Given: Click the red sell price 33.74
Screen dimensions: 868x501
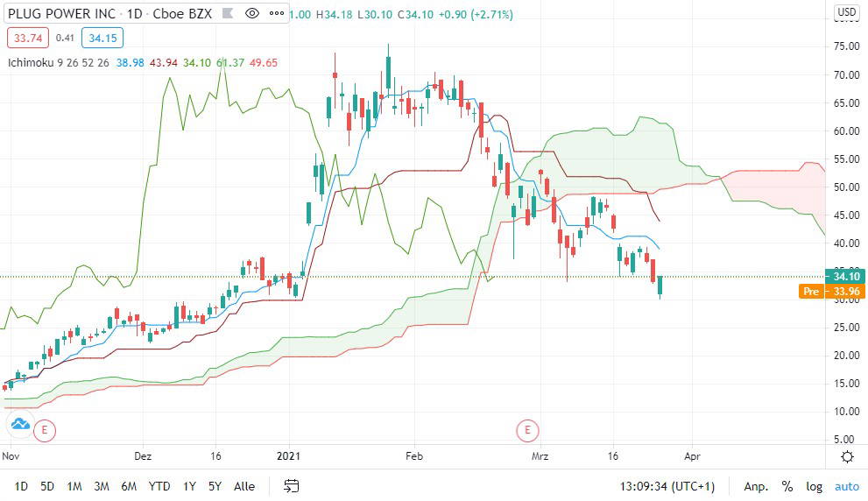Looking at the screenshot, I should [28, 39].
